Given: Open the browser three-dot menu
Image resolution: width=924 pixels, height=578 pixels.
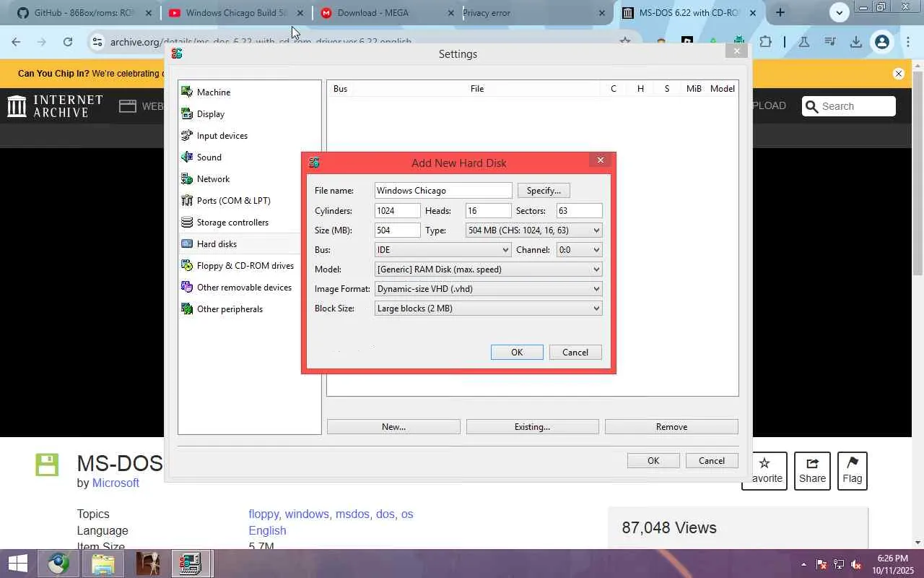Looking at the screenshot, I should point(908,42).
